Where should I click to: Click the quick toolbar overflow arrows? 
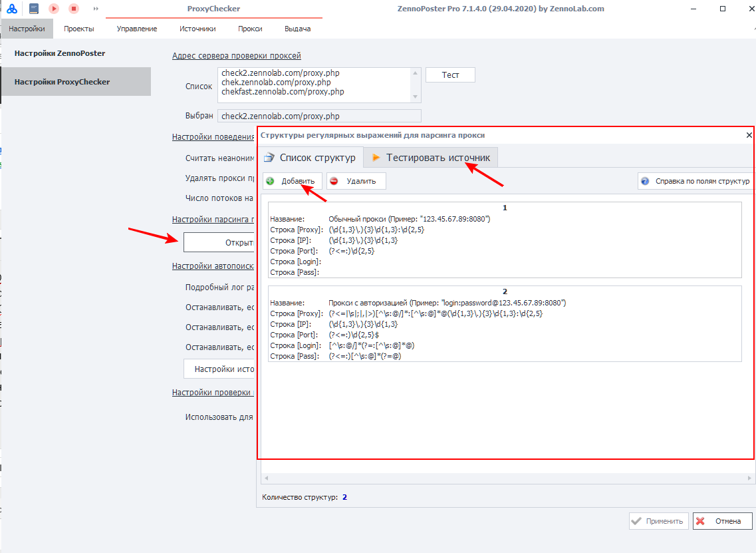tap(96, 9)
